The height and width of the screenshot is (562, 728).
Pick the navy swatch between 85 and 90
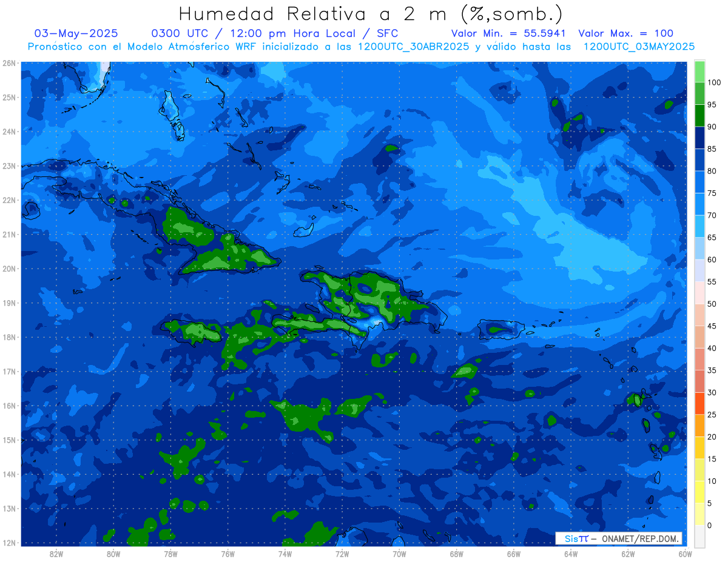coord(699,138)
